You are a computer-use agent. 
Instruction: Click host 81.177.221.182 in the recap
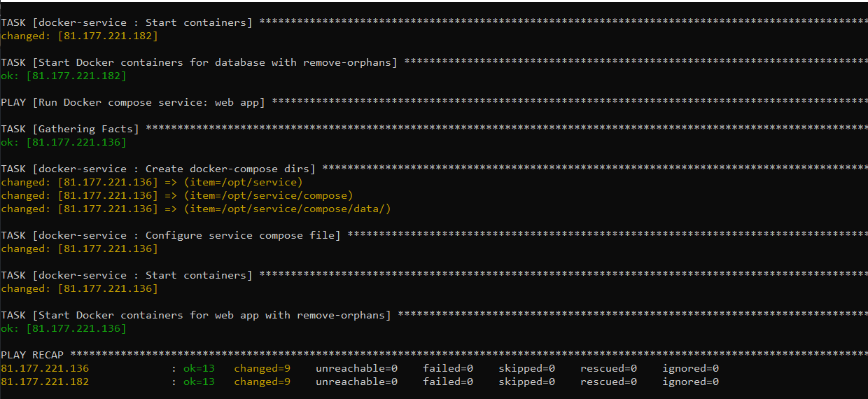click(45, 381)
